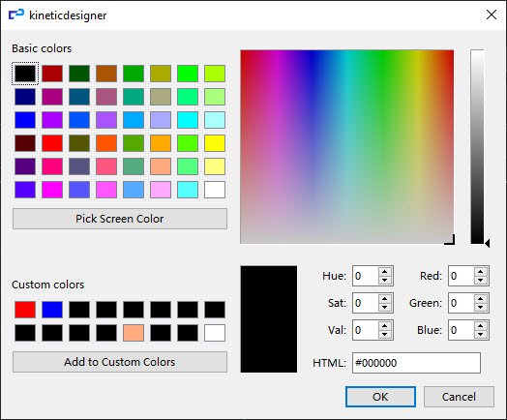Click the Pick Screen Color button
Screen dimensions: 507x420
pos(120,219)
